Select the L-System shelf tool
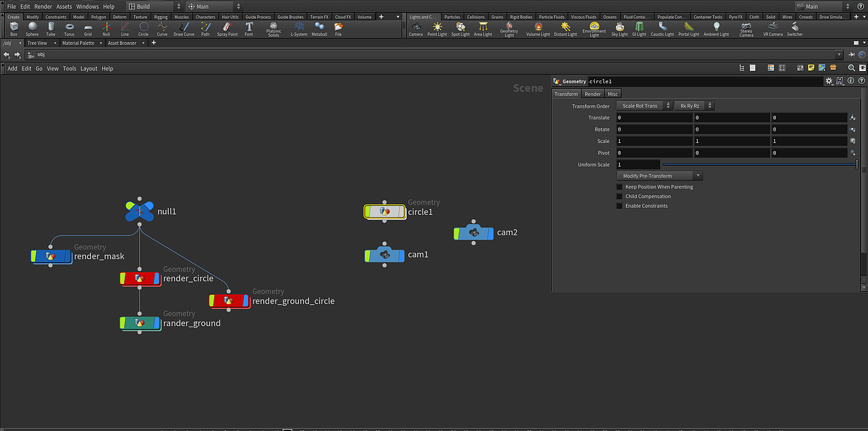The height and width of the screenshot is (431, 868). click(x=298, y=28)
